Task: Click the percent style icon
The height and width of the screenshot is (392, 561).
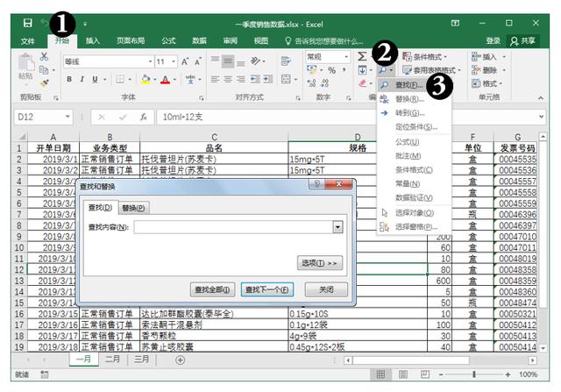Action: (x=332, y=70)
